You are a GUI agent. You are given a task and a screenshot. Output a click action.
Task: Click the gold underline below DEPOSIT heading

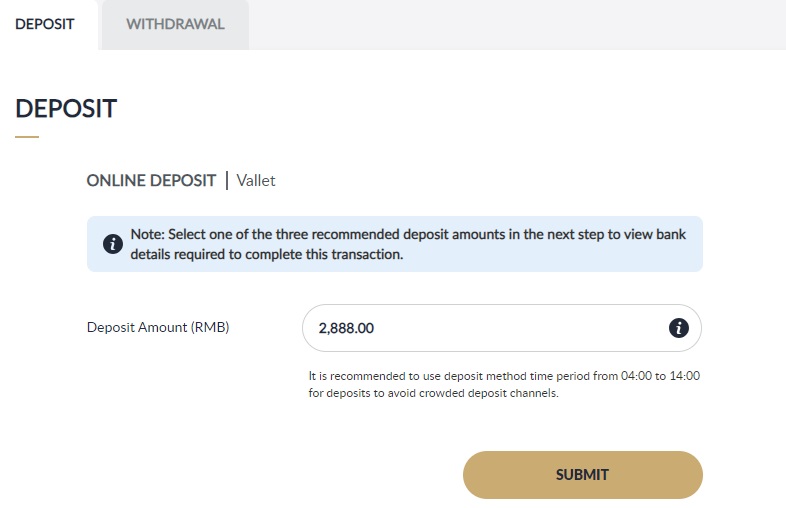coord(27,136)
